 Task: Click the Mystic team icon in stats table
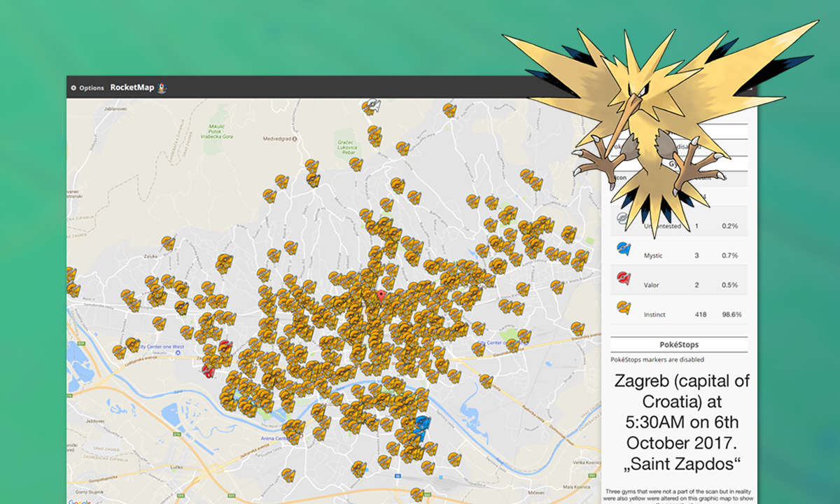pyautogui.click(x=623, y=248)
